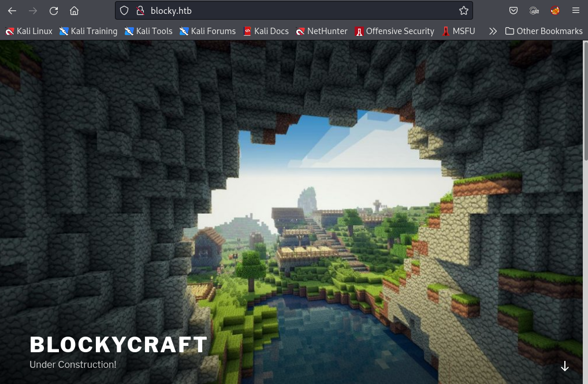
Task: Open the Other Bookmarks folder
Action: [544, 31]
